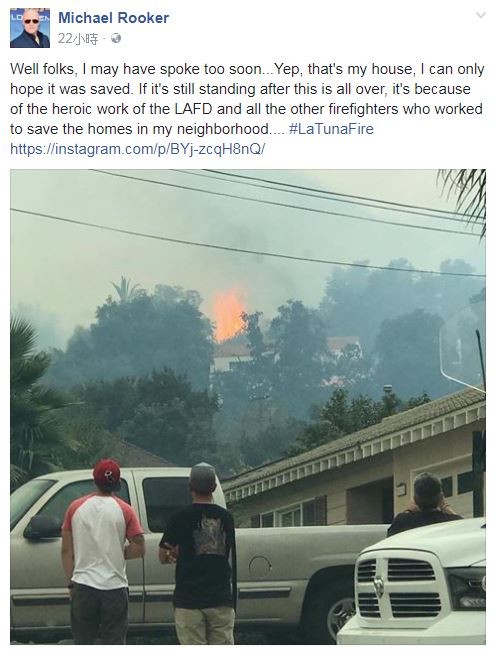This screenshot has height=653, width=496.
Task: Open Michael Rooker's profile picture thumbnail
Action: point(30,28)
